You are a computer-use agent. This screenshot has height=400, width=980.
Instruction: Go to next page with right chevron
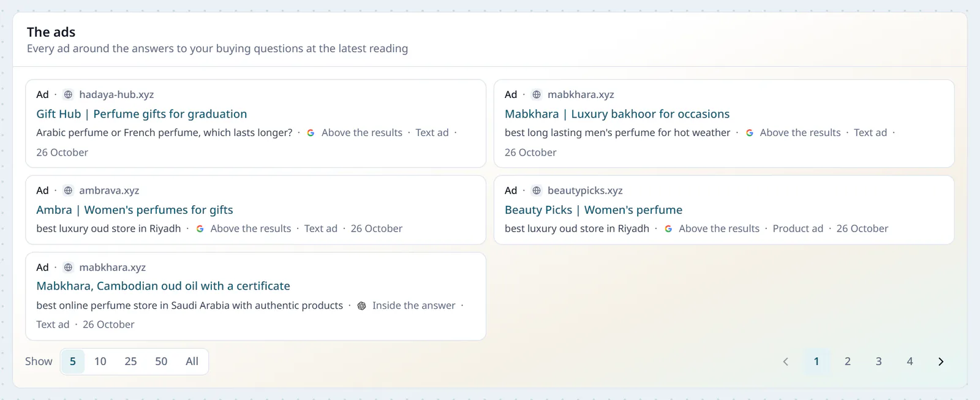(941, 361)
